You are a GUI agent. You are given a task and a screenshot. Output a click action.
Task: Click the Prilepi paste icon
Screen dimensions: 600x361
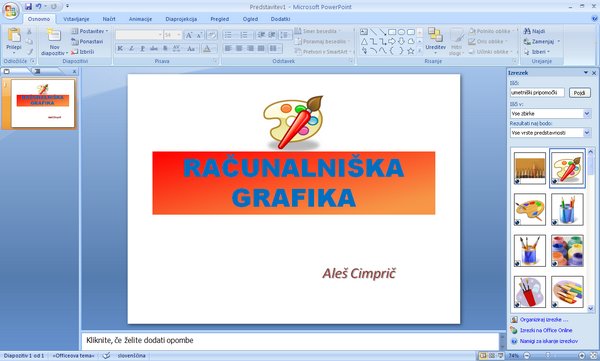coord(14,36)
